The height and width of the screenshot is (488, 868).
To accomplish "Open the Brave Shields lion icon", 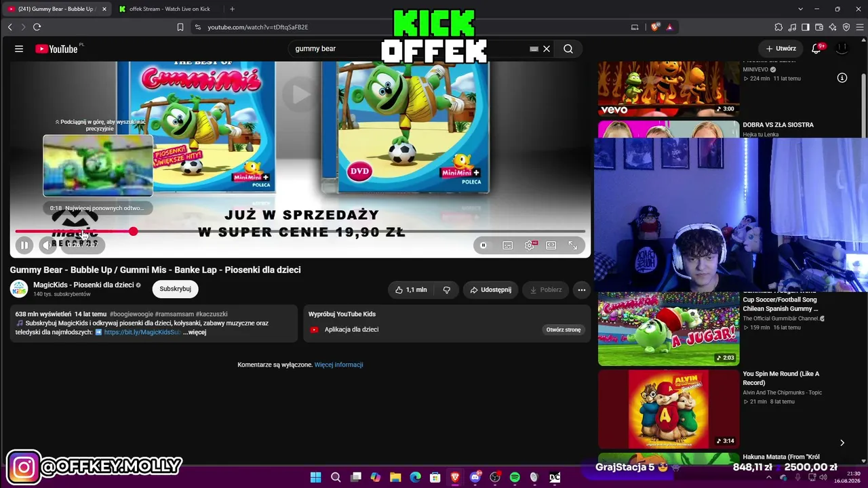I will tap(655, 27).
